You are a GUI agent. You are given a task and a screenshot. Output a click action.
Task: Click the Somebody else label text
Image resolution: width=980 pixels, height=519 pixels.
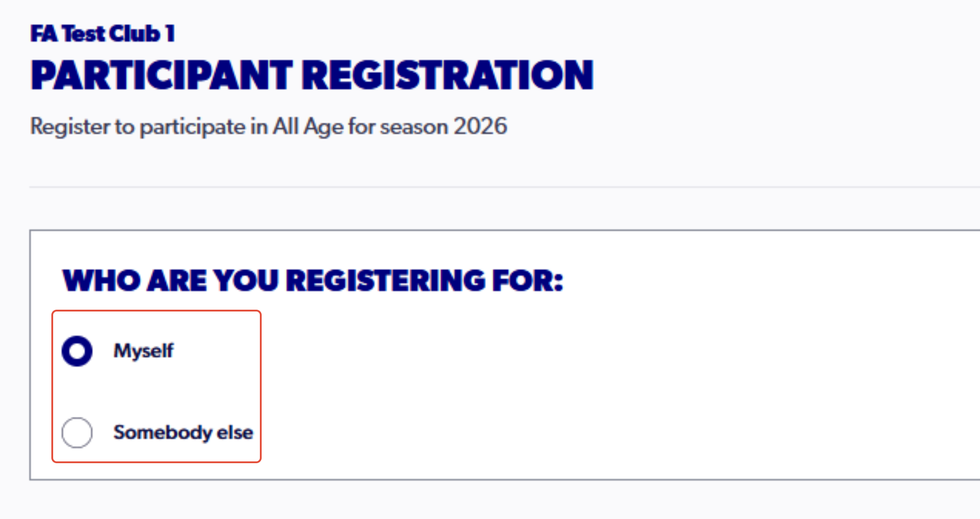183,433
